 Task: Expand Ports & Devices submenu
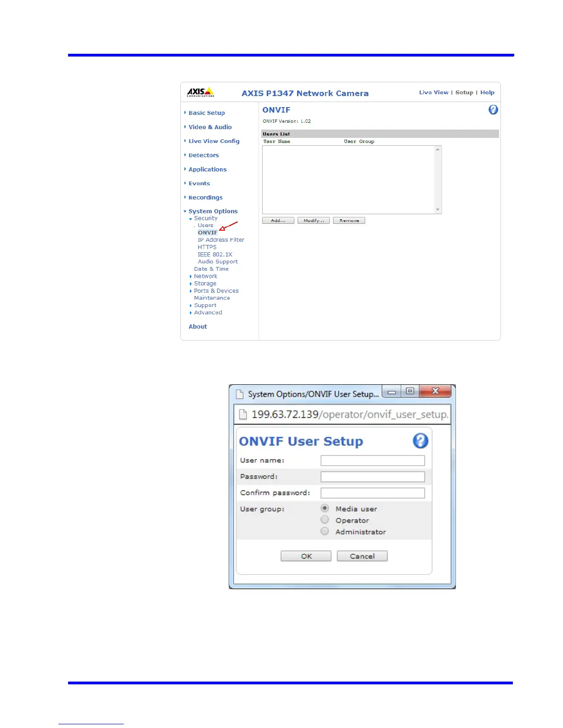click(x=216, y=291)
